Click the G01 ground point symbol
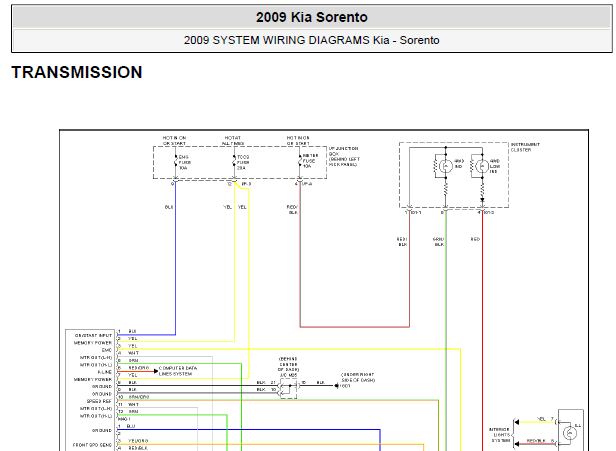This screenshot has height=451, width=616. coord(337,386)
